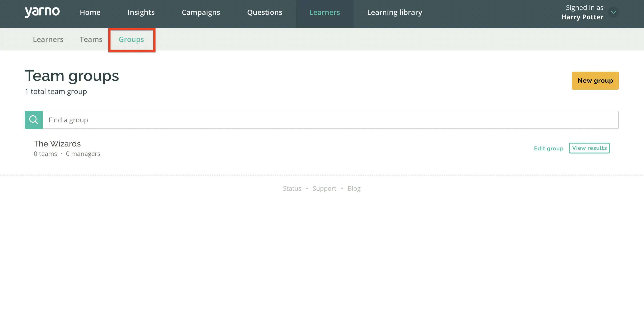
Task: Expand the account dropdown chevron
Action: 613,12
